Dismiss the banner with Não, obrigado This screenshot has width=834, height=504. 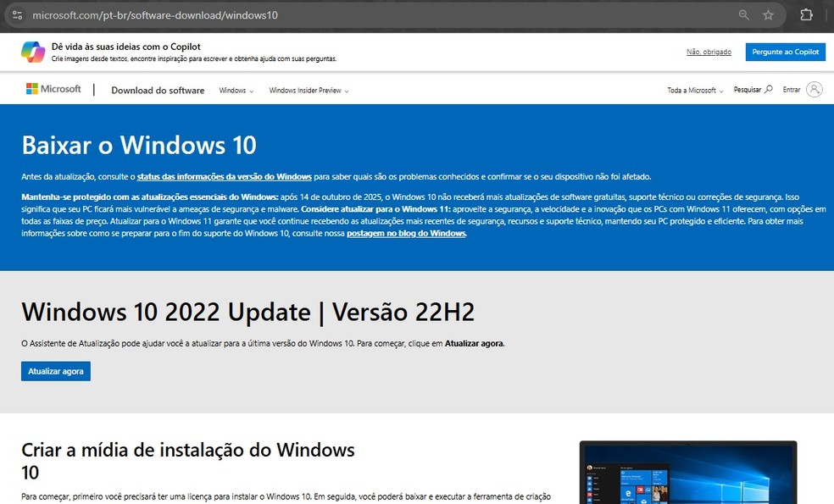709,52
